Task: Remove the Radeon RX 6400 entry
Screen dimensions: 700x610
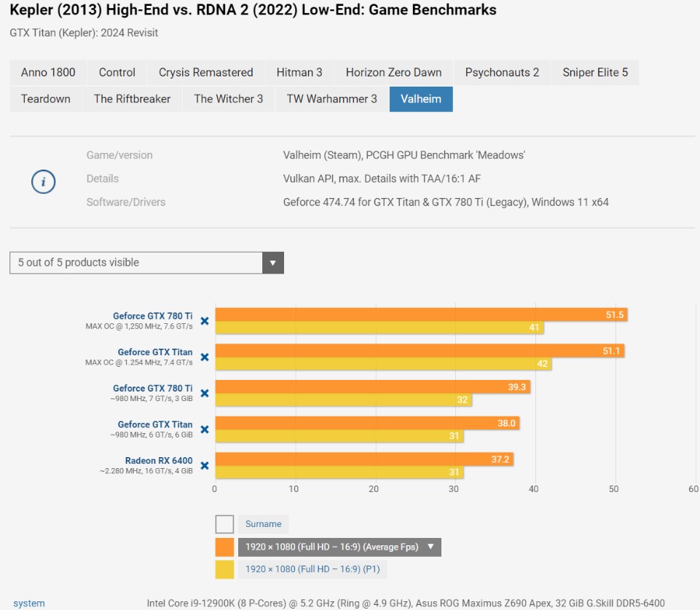Action: pos(205,465)
